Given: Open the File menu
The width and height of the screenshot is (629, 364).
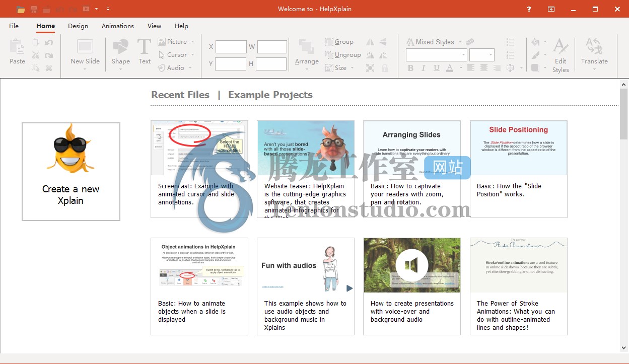Looking at the screenshot, I should pyautogui.click(x=14, y=26).
